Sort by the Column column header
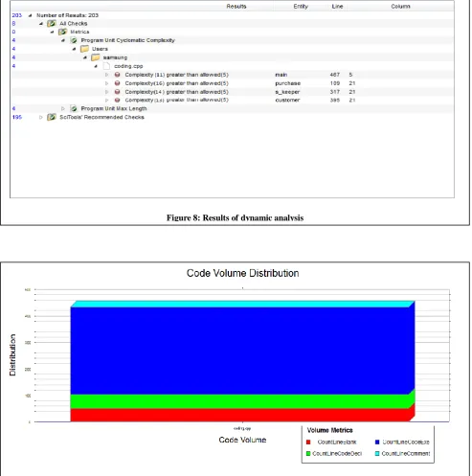Viewport: 472px width, 476px height. (400, 7)
